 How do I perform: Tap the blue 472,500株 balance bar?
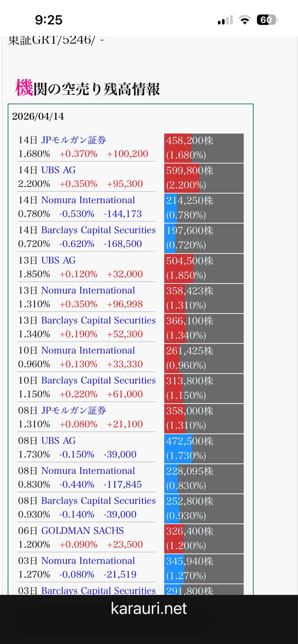[x=204, y=448]
